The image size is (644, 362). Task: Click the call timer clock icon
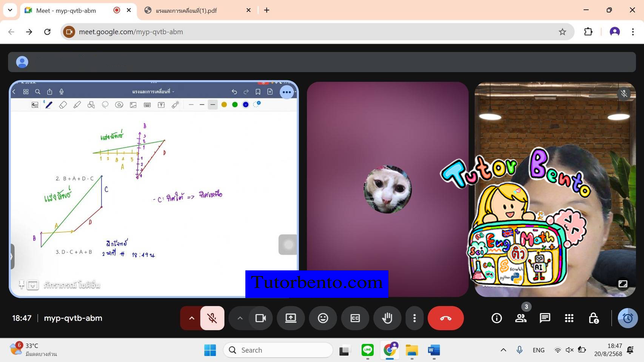(628, 318)
